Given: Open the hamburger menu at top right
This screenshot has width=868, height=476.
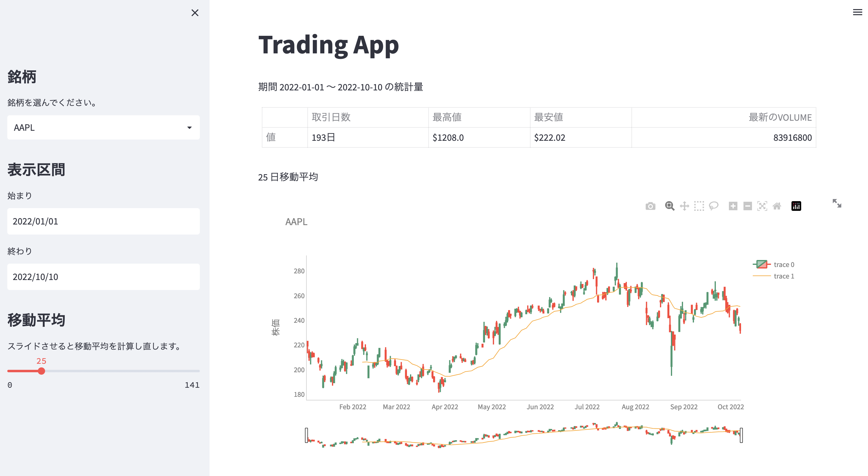Looking at the screenshot, I should tap(857, 12).
